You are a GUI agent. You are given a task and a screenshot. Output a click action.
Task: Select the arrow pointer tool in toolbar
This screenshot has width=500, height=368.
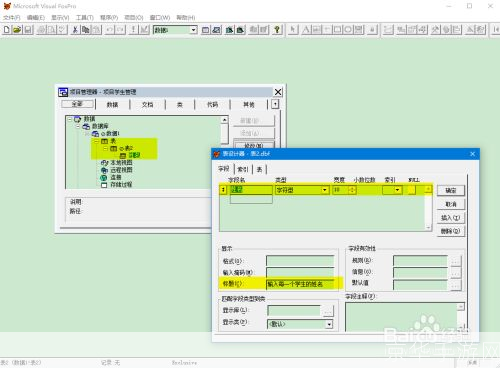(293, 30)
